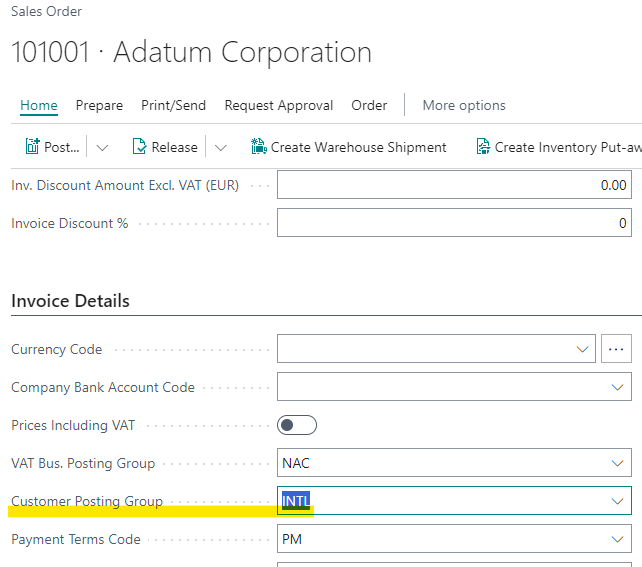This screenshot has height=567, width=642.
Task: Open the Print/Send menu
Action: (x=174, y=105)
